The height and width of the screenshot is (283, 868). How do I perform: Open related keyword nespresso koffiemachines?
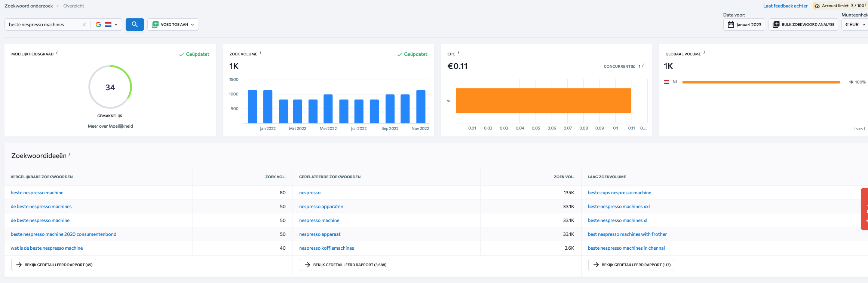tap(326, 248)
